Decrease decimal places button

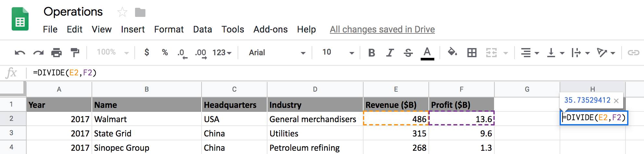click(x=182, y=53)
